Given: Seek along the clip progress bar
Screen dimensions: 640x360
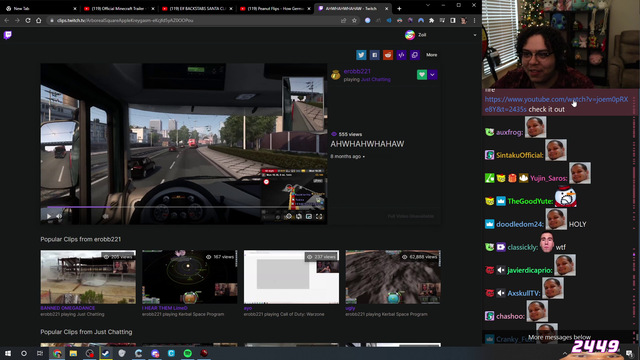Looking at the screenshot, I should [183, 207].
